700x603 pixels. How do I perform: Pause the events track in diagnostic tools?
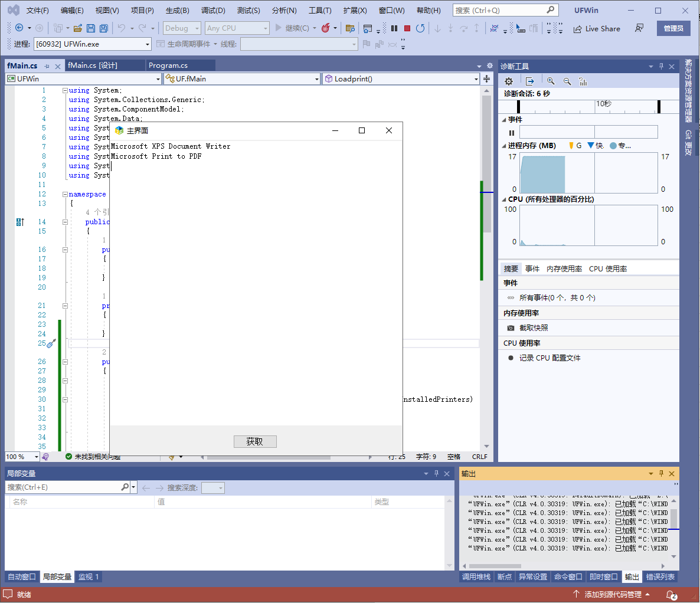coord(512,133)
